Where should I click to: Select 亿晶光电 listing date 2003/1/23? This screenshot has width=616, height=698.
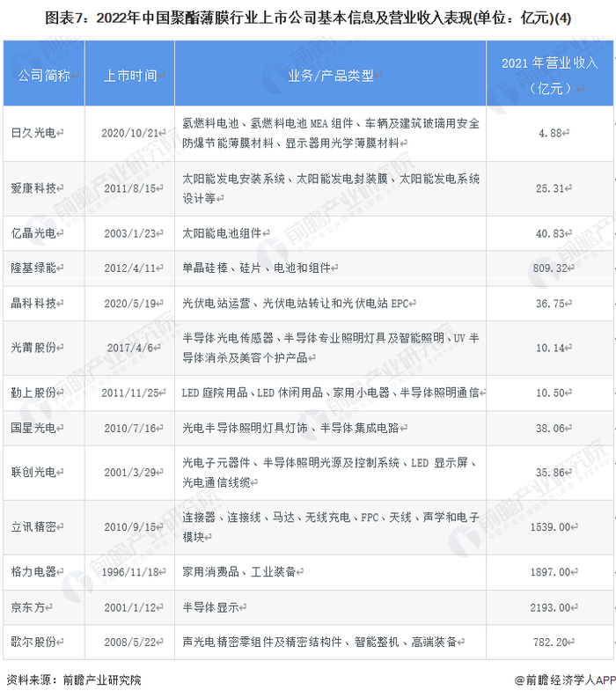tap(130, 233)
